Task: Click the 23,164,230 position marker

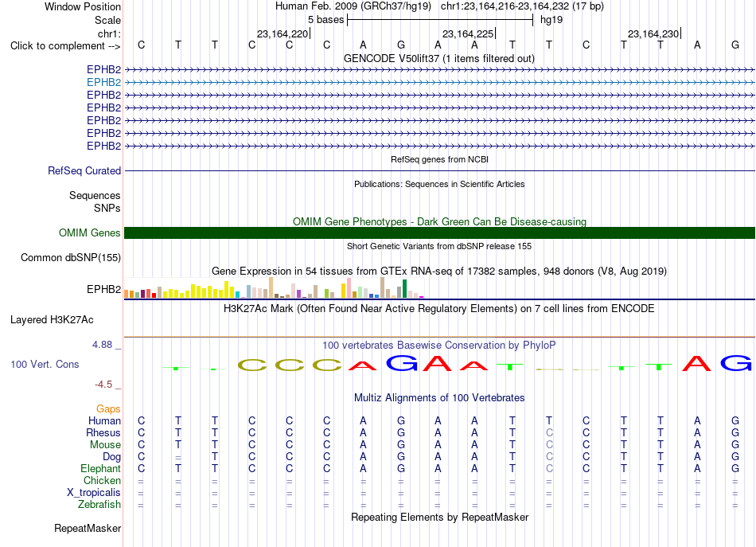Action: click(x=654, y=33)
